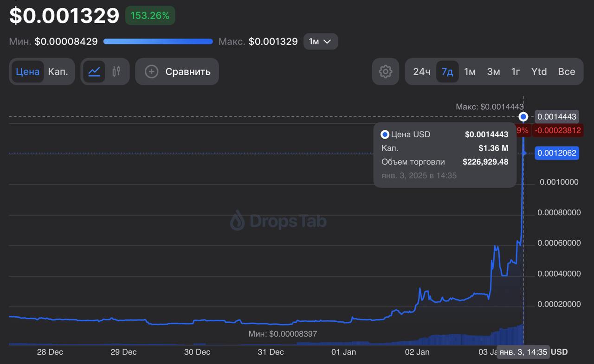Image resolution: width=594 pixels, height=364 pixels.
Task: Click the янв. 3, 14:35 axis label
Action: point(523,352)
